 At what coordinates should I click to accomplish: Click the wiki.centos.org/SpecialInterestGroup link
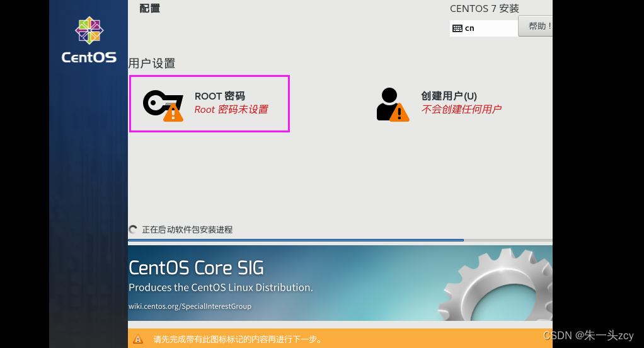click(190, 306)
